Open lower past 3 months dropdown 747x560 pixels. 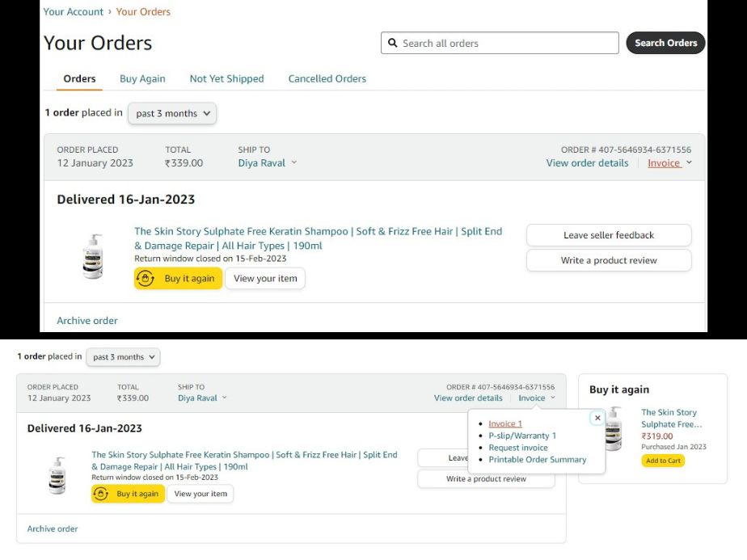(x=124, y=356)
